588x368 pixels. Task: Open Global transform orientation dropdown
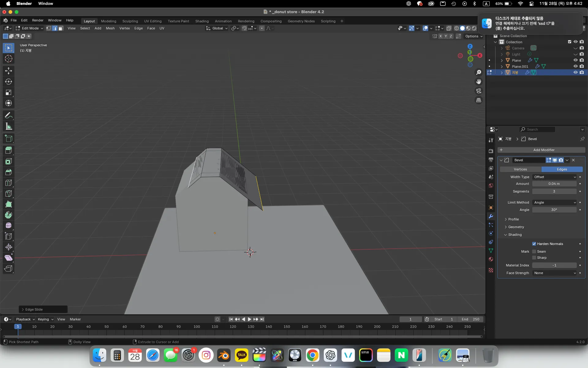click(217, 28)
